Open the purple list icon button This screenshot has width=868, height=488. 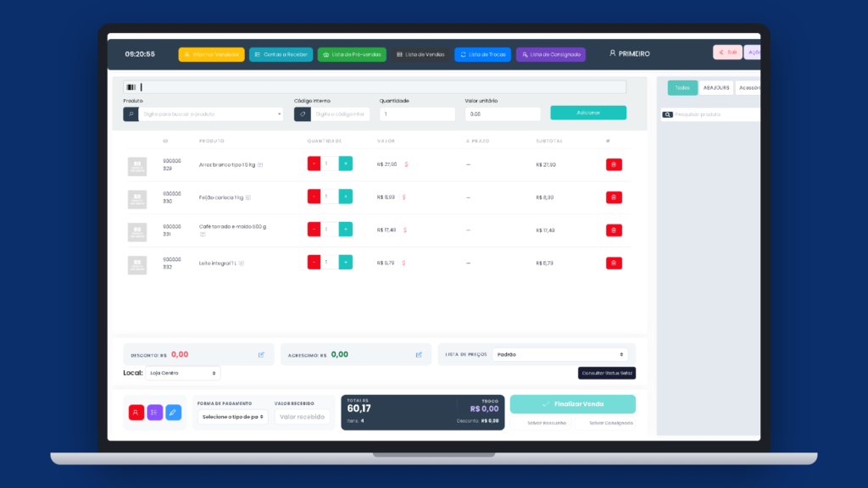[x=154, y=413]
